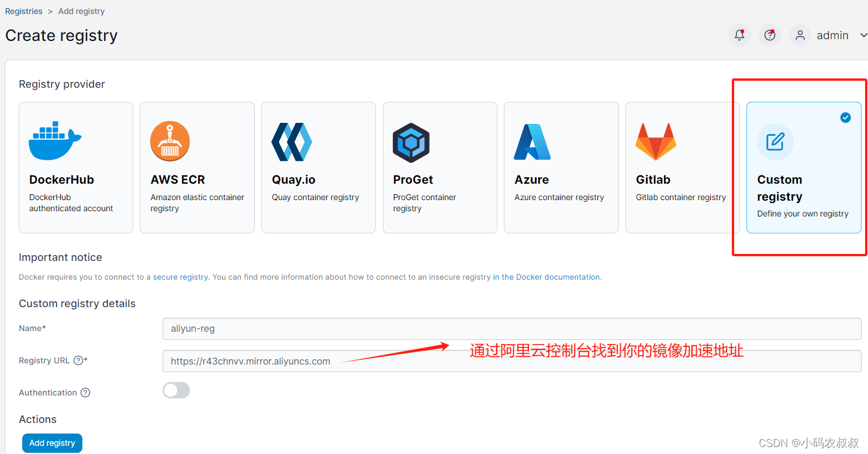Click the DockerHub whale logo
Image resolution: width=868 pixels, height=454 pixels.
click(x=55, y=140)
